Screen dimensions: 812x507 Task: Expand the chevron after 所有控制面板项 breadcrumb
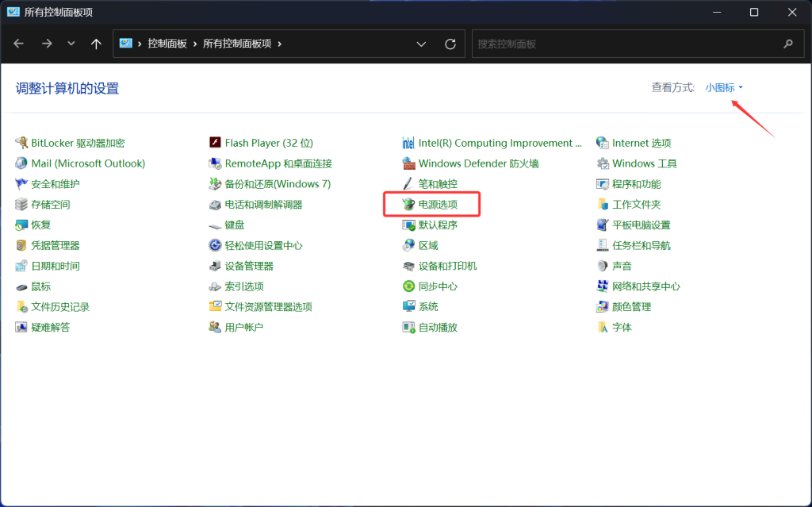[280, 44]
